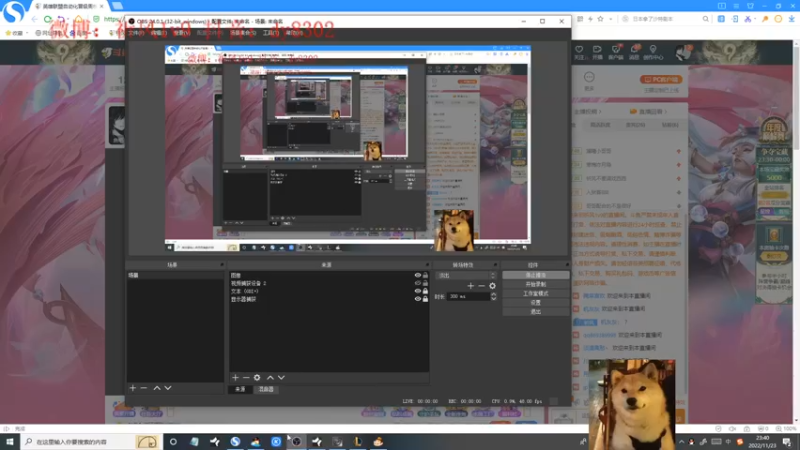Open Windows notification center
800x450 pixels.
[x=788, y=442]
